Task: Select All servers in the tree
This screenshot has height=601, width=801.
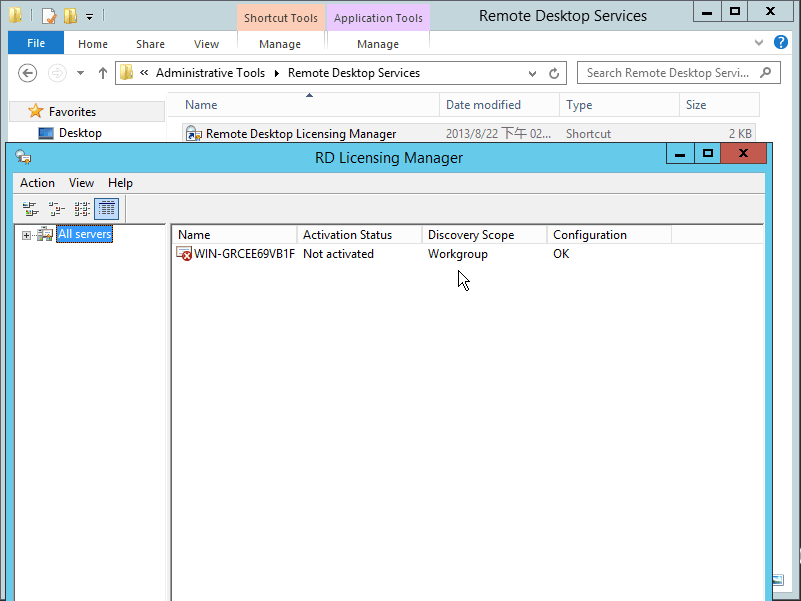Action: tap(84, 234)
